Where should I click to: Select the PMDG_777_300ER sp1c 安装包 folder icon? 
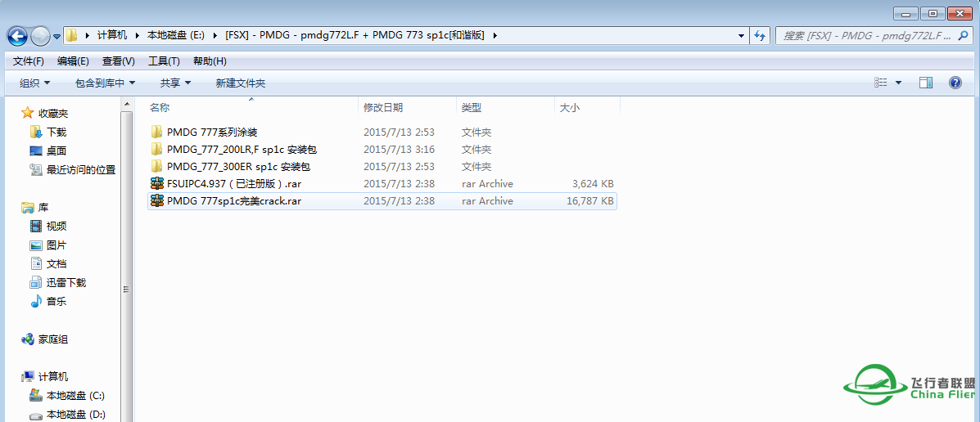157,167
